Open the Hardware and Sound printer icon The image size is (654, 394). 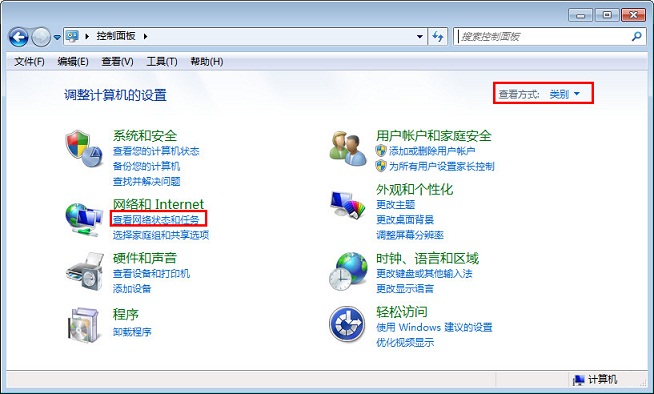coord(85,271)
